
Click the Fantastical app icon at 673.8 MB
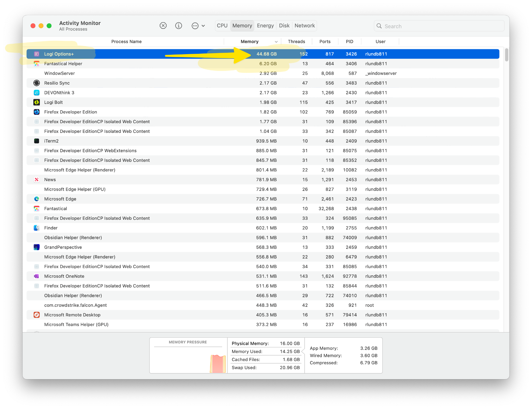37,209
